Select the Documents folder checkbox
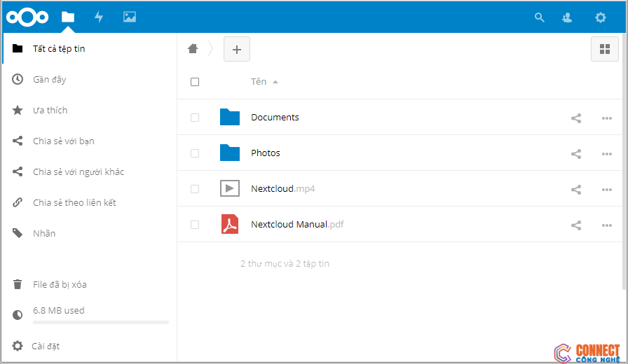 click(x=195, y=118)
